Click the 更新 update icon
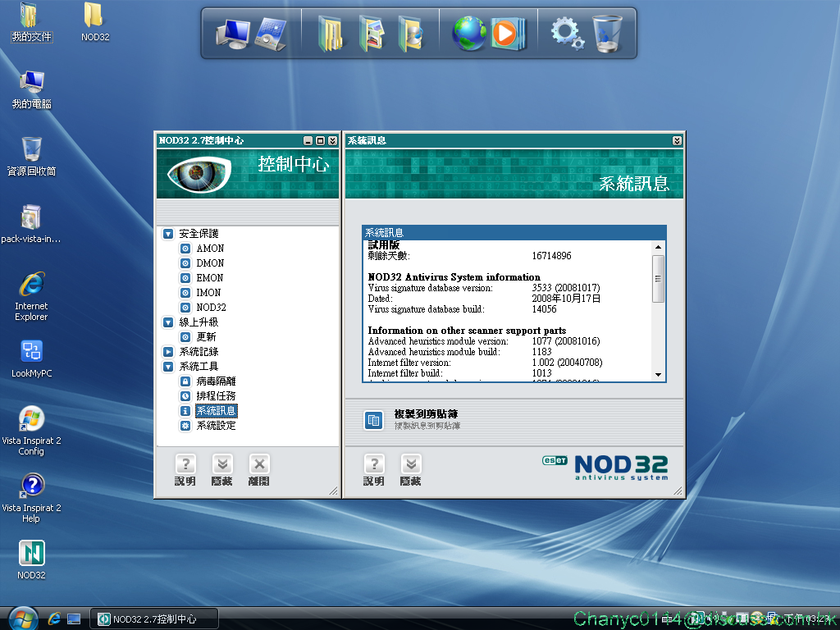Viewport: 840px width, 630px height. pyautogui.click(x=185, y=337)
